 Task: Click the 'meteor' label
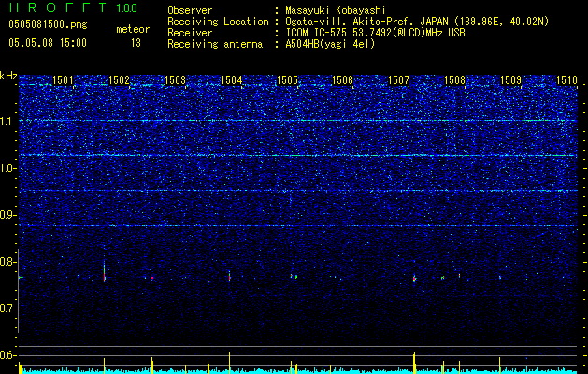tap(133, 29)
